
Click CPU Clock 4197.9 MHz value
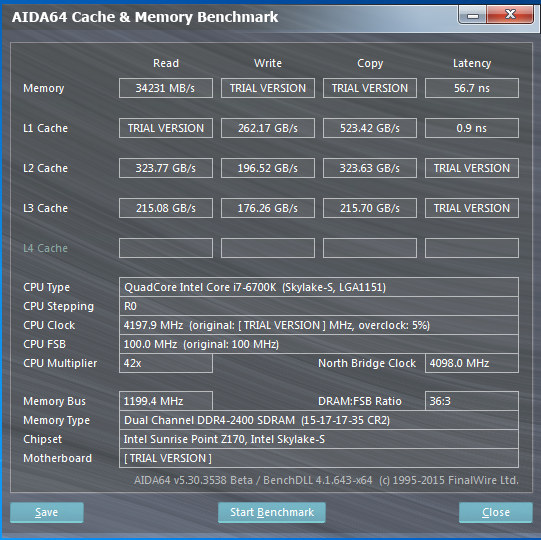319,325
